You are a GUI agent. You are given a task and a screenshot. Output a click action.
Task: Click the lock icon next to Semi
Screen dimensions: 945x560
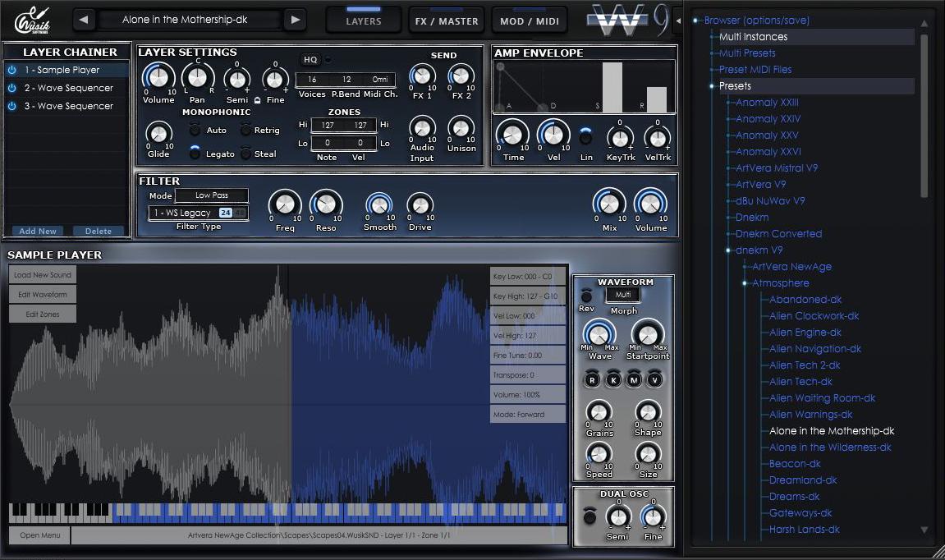coord(257,100)
